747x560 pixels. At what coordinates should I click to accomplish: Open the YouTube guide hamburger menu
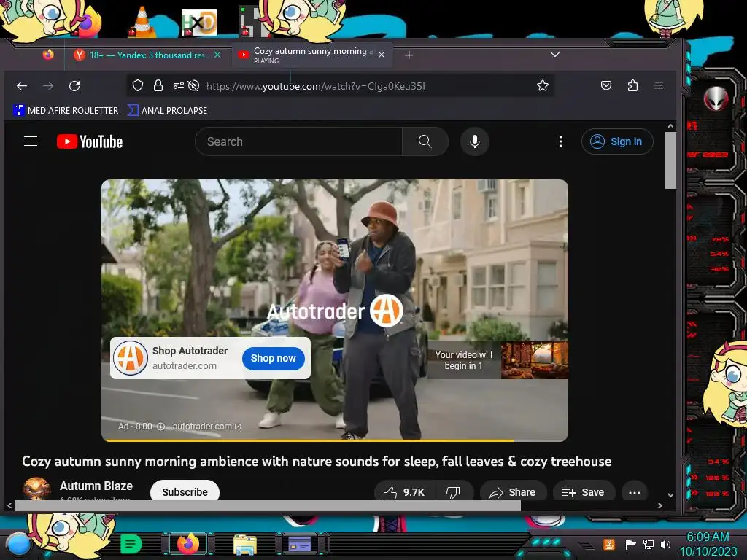pyautogui.click(x=31, y=141)
